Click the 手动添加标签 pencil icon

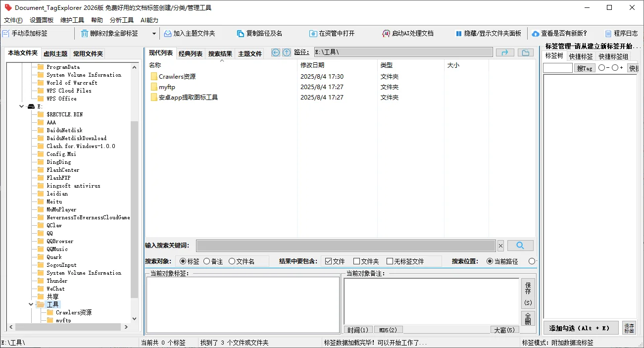[x=6, y=34]
